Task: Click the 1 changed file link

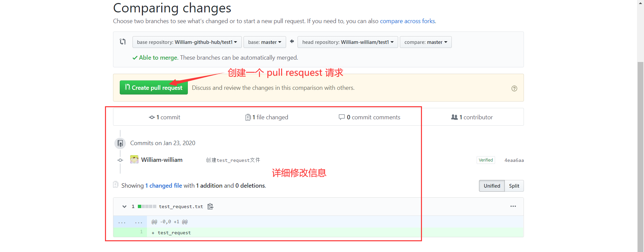Action: point(164,186)
